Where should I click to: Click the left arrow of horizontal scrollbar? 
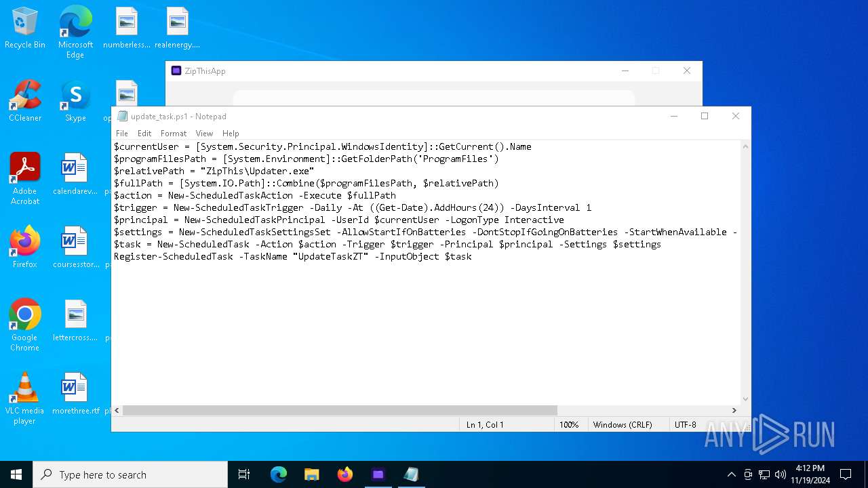tap(117, 410)
